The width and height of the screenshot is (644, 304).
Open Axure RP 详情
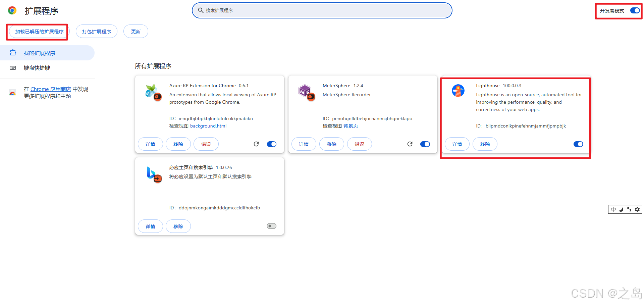click(150, 144)
